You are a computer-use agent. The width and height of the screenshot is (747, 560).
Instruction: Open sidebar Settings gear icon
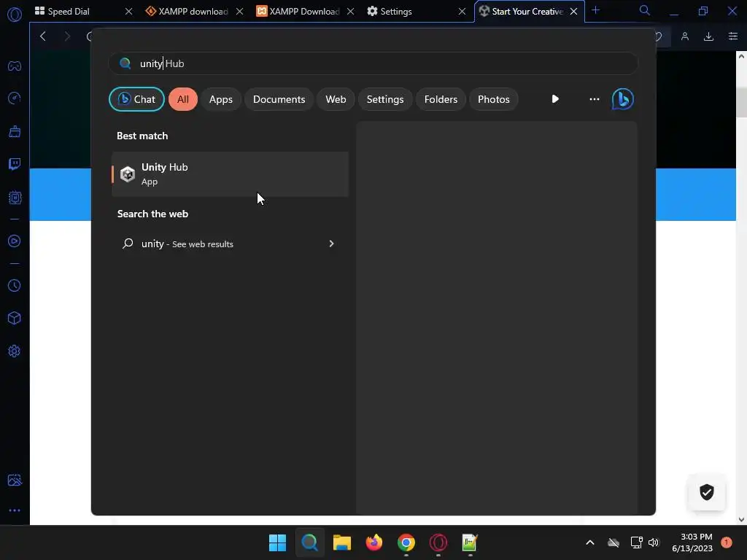[15, 351]
